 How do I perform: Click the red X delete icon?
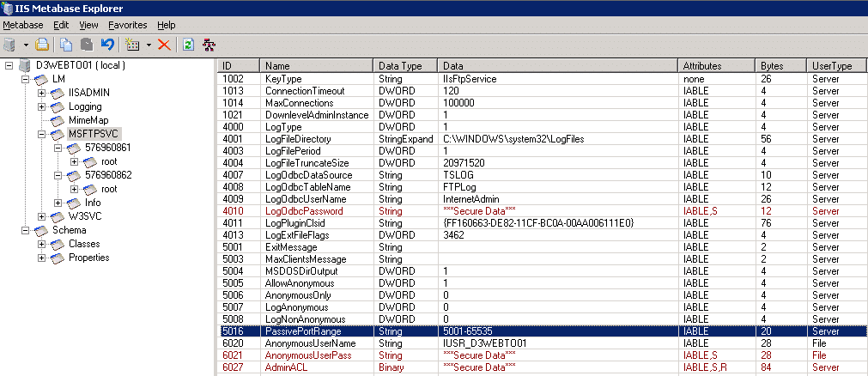coord(164,45)
